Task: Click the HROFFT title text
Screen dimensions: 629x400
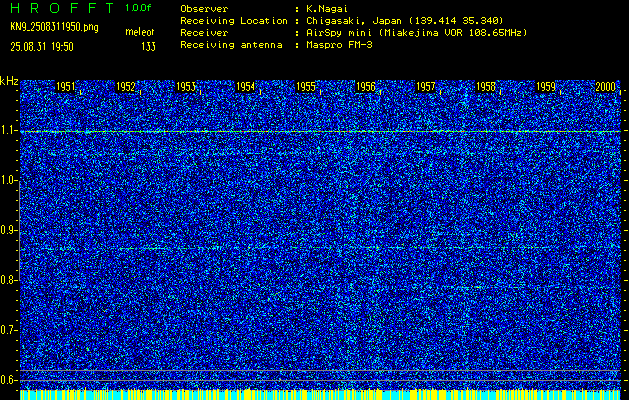Action: (x=62, y=8)
